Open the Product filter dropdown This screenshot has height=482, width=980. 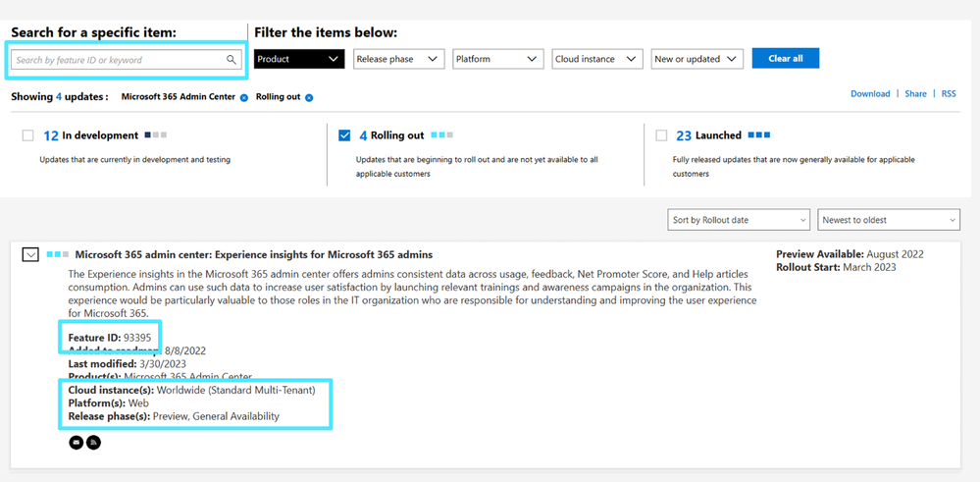[299, 59]
